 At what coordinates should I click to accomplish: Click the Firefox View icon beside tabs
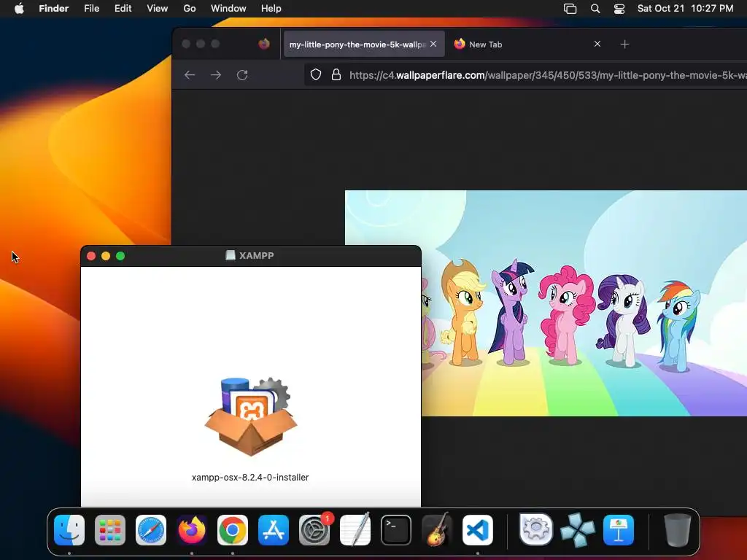tap(264, 44)
